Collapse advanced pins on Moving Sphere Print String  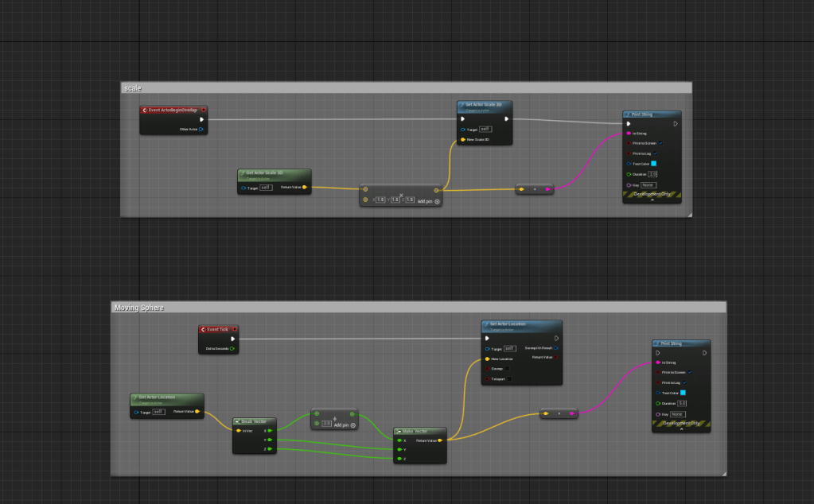pyautogui.click(x=680, y=428)
